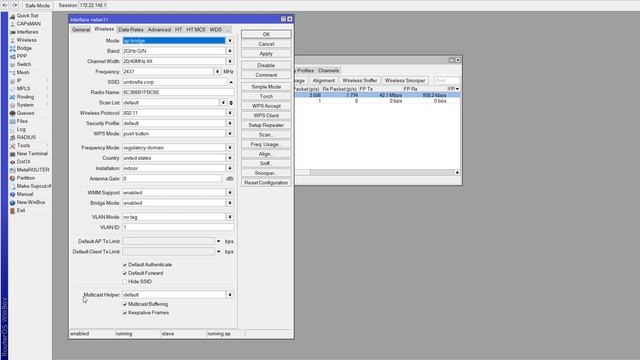Click the OK button
640x360 pixels.
(x=266, y=34)
